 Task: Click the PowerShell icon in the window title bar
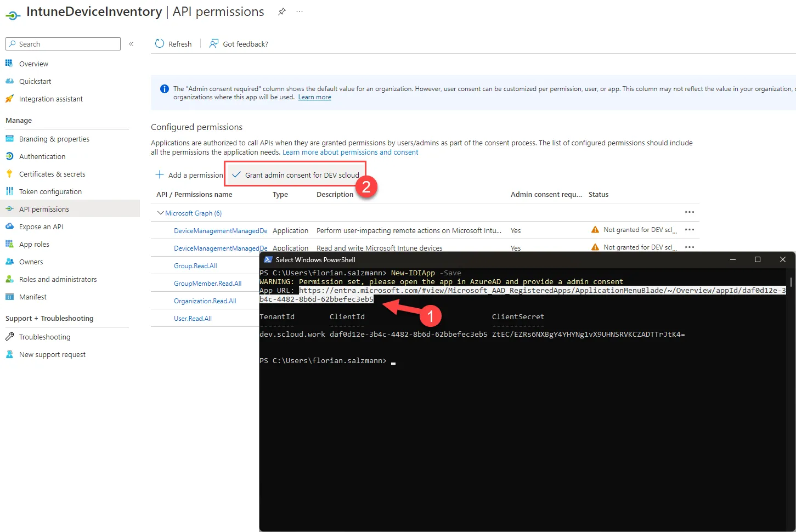[268, 259]
